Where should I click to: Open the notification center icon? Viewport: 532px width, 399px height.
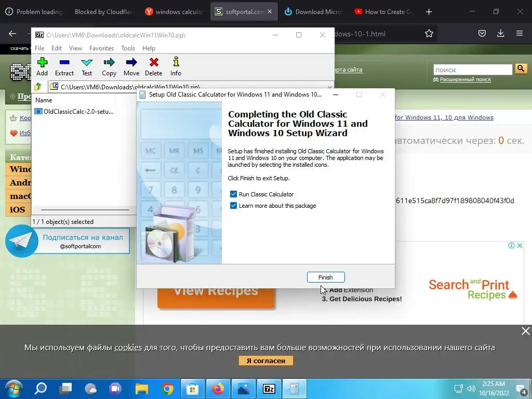(521, 389)
